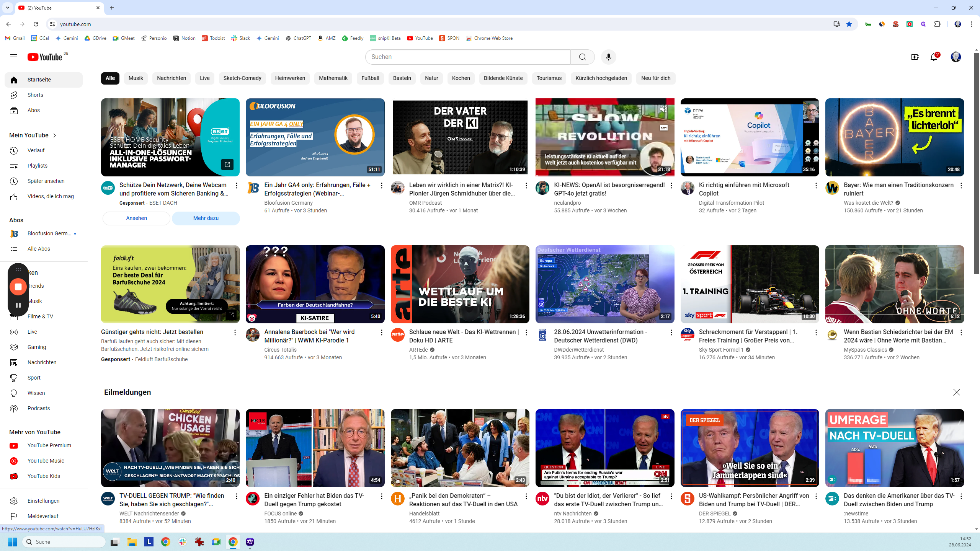Click Mehr dazu on ESET ad
The height and width of the screenshot is (551, 980).
206,218
